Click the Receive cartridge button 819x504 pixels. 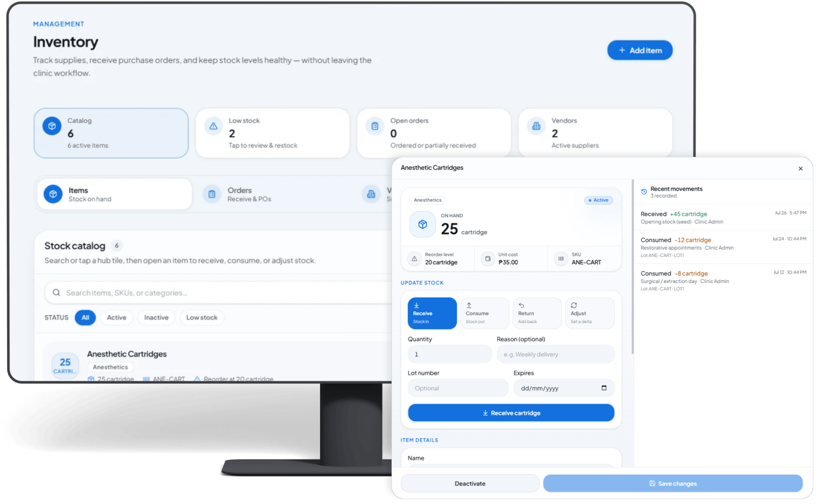[511, 412]
